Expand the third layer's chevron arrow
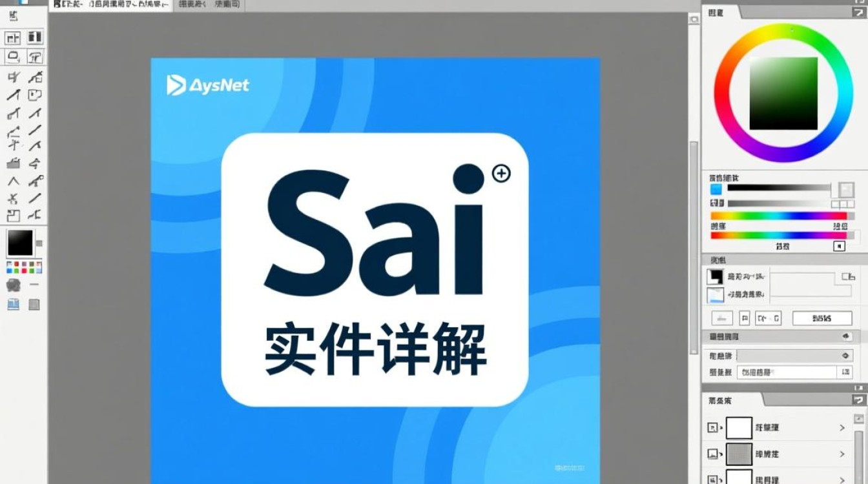The width and height of the screenshot is (868, 484). (842, 479)
